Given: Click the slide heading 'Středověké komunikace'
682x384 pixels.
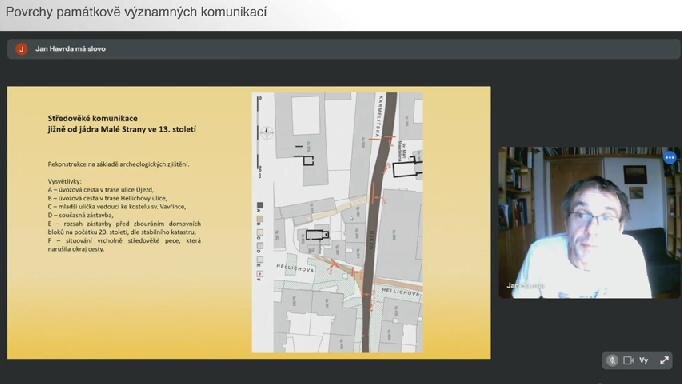Looking at the screenshot, I should click(x=93, y=118).
